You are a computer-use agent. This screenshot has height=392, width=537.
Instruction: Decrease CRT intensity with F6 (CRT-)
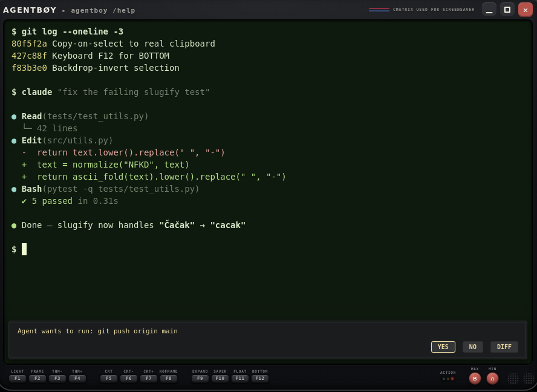(x=128, y=378)
